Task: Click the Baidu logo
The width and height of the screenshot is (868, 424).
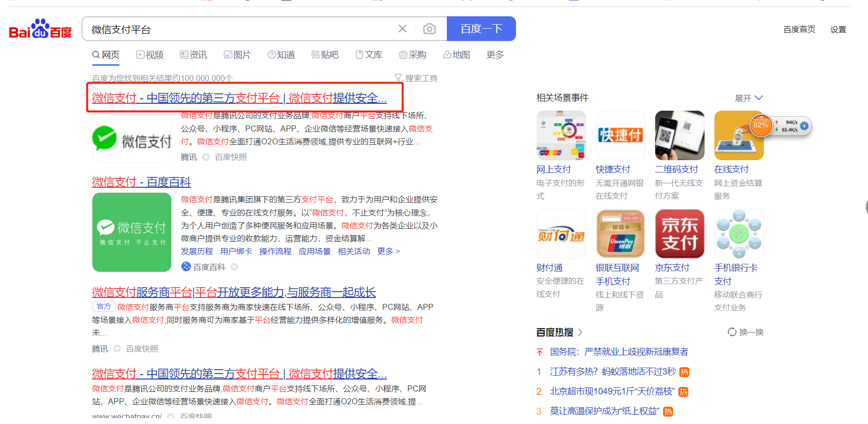Action: click(40, 29)
